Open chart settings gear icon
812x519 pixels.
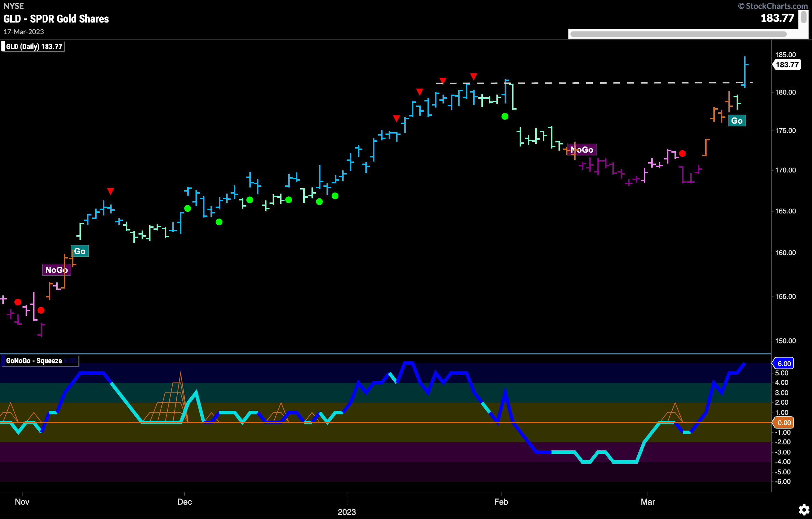coord(804,510)
